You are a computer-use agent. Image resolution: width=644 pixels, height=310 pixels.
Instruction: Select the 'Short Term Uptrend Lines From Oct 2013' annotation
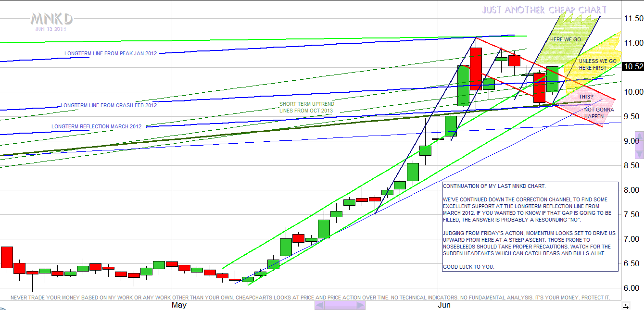(x=307, y=107)
